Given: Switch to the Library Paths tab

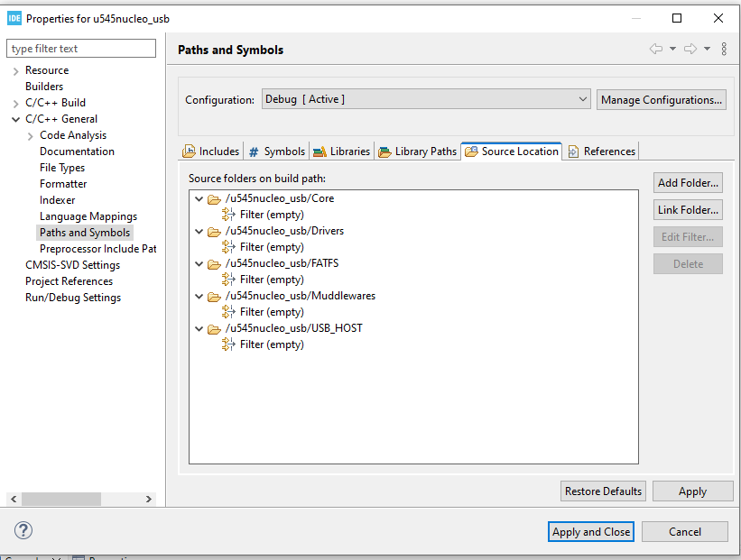Looking at the screenshot, I should (x=417, y=151).
